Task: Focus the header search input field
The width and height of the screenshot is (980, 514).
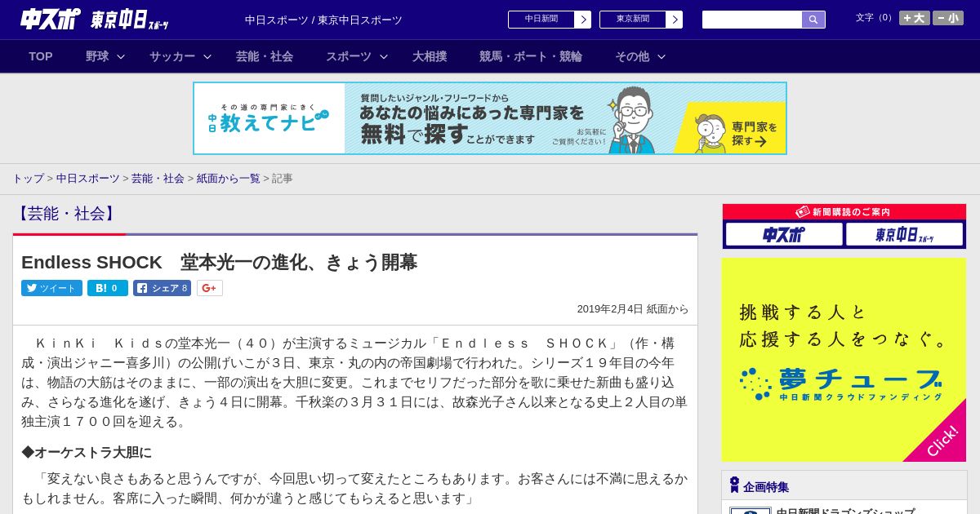Action: [752, 20]
